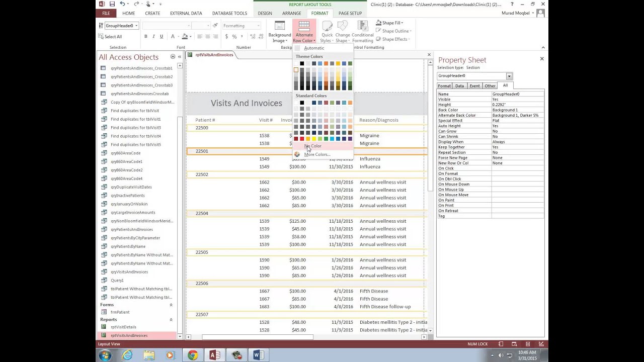Click the Height property value field

(518, 105)
